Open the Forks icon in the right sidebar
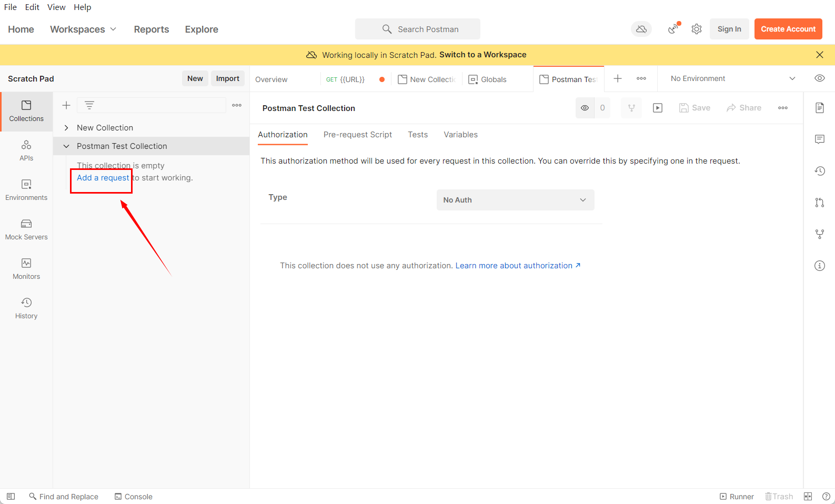This screenshot has height=504, width=835. coord(820,234)
